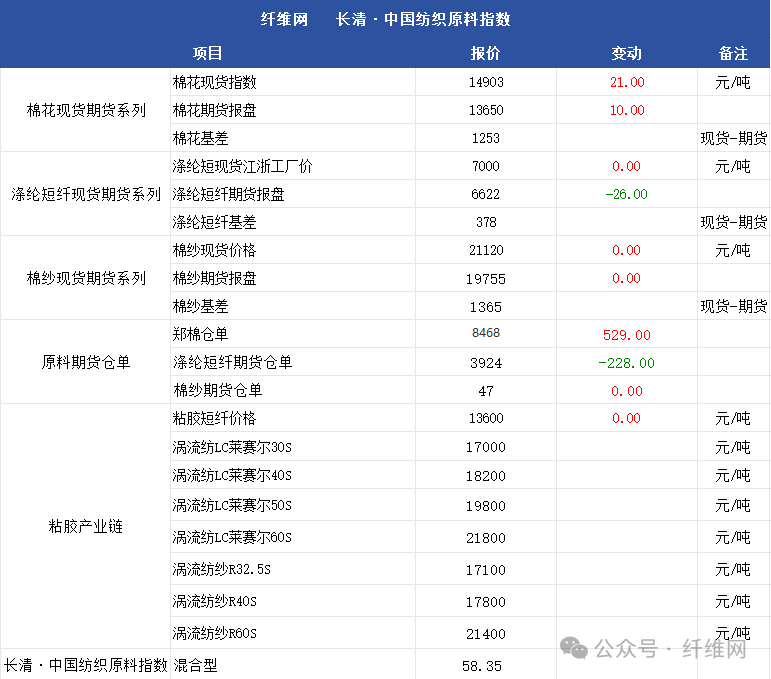Click the 棉纱现货期货系列 category cell
771x679 pixels.
86,278
